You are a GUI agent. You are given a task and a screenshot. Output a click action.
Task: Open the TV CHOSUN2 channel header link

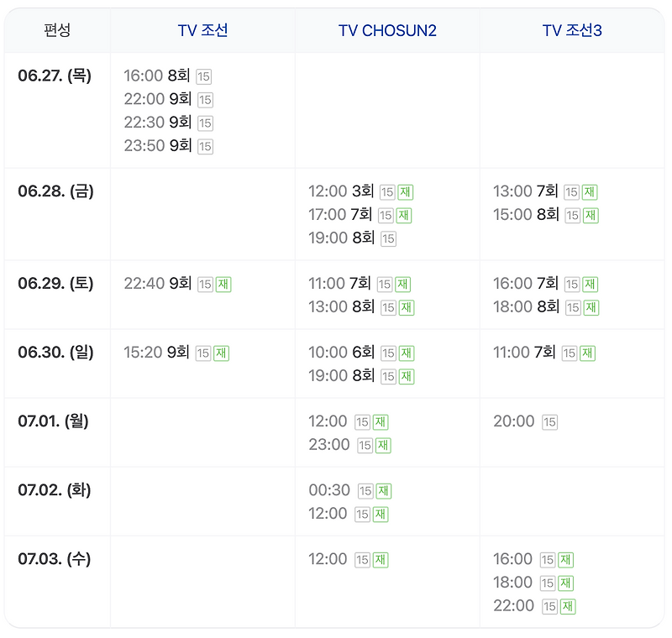pos(387,31)
